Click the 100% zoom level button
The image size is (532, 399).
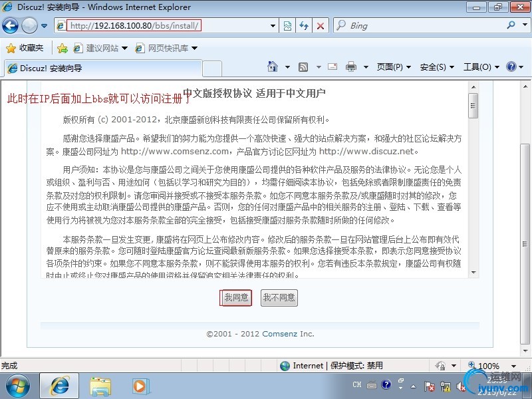(484, 366)
